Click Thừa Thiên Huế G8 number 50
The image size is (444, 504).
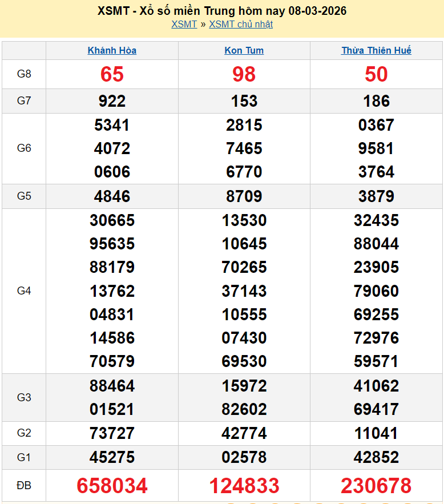(376, 74)
